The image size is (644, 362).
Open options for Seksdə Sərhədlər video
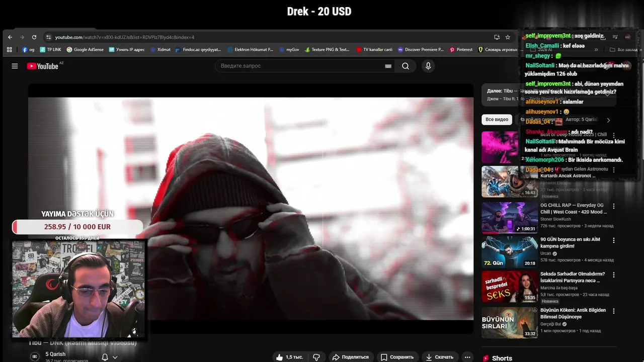click(614, 275)
